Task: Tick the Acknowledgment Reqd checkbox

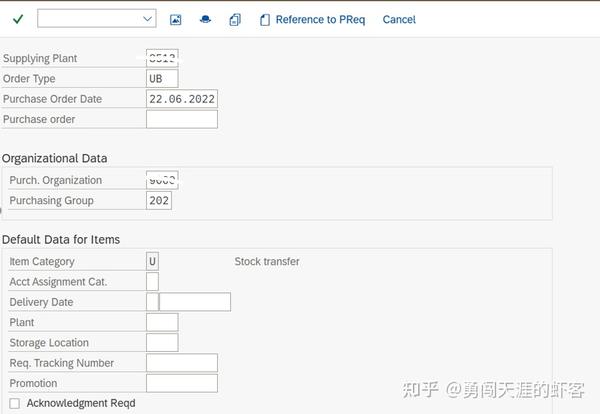Action: pos(15,403)
